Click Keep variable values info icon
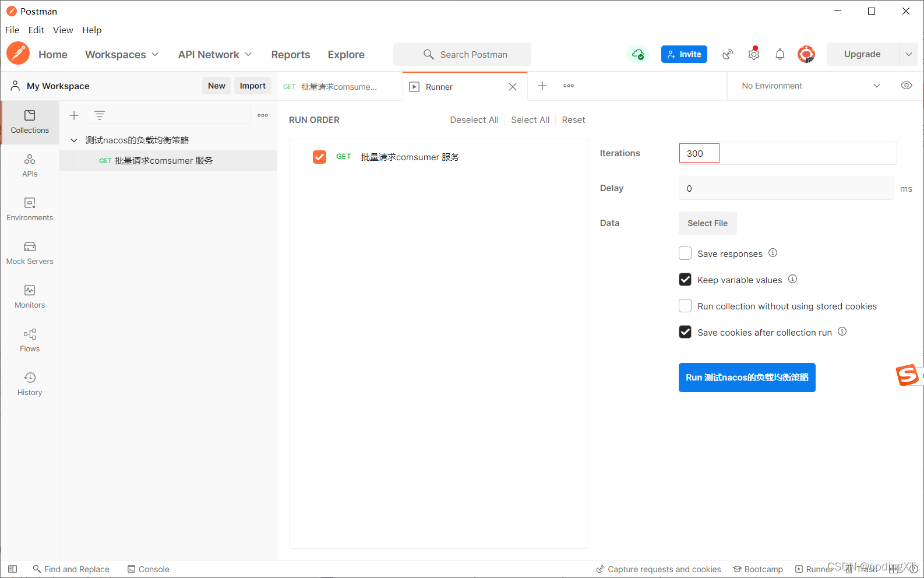Screen dimensions: 924x578 (792, 279)
